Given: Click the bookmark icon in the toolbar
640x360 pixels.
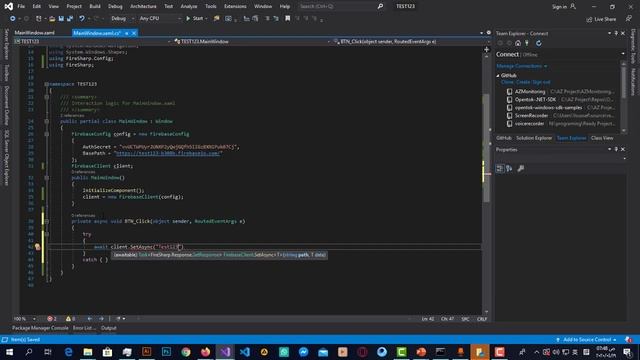Looking at the screenshot, I should (x=287, y=19).
